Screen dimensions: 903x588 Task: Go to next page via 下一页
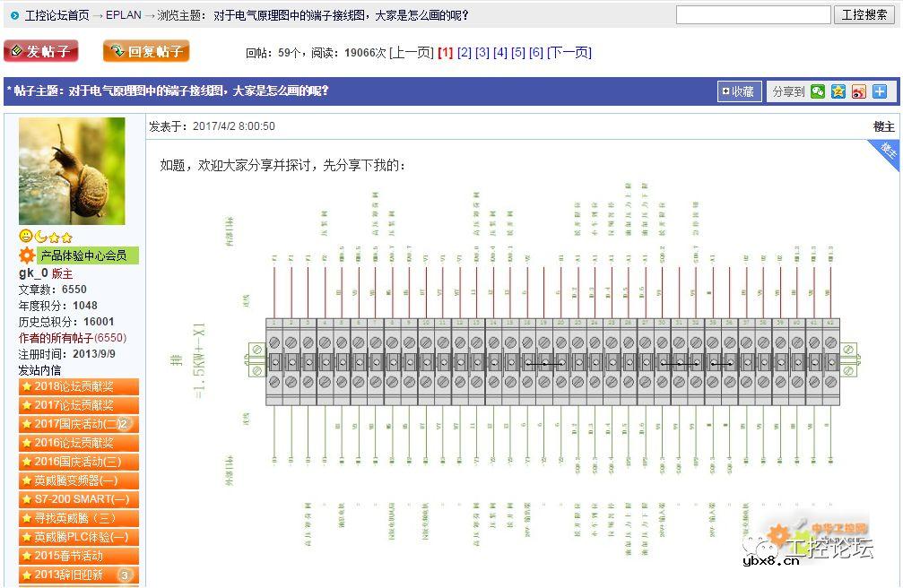(x=569, y=53)
